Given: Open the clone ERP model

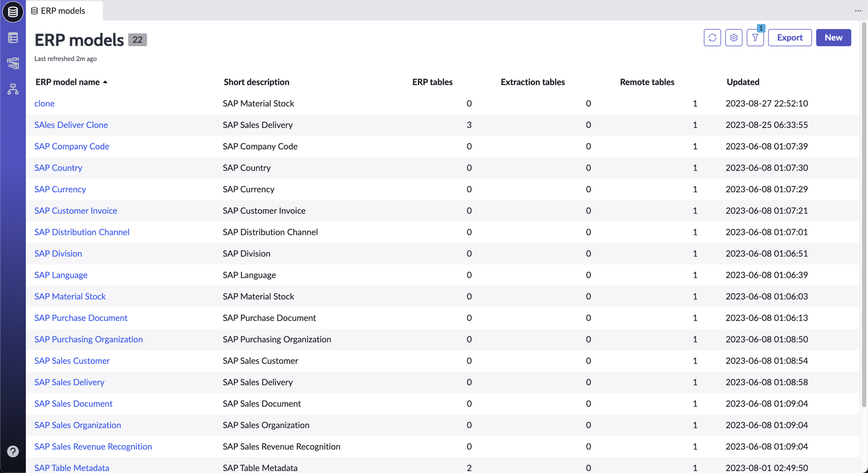Looking at the screenshot, I should click(x=44, y=103).
